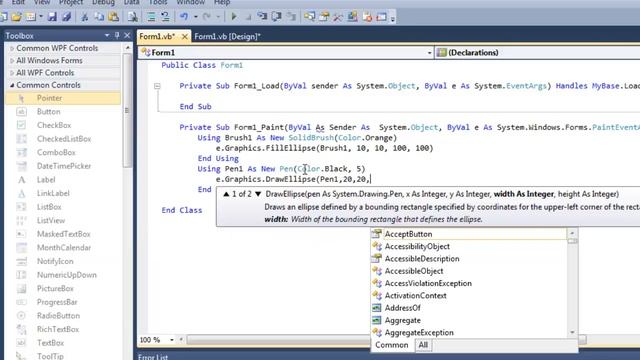Click the IntelliSense list scroll-down arrow

click(x=572, y=333)
